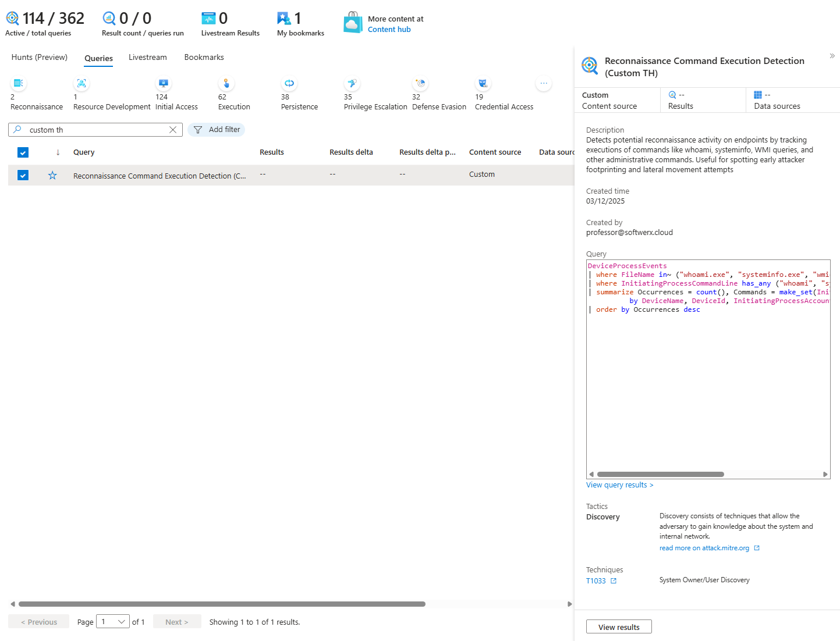Filter by the Persistence tactic icon
840x641 pixels.
pyautogui.click(x=289, y=83)
